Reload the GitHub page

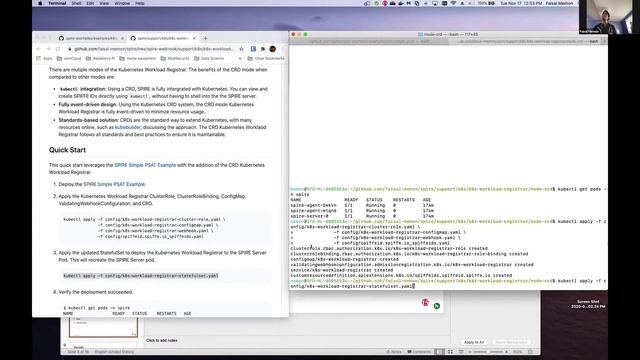(58, 49)
